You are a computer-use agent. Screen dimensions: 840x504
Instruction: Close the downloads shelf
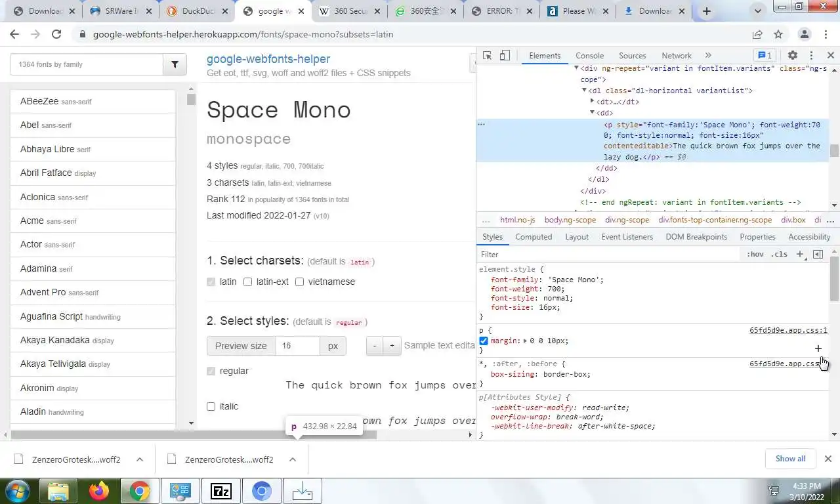tap(828, 459)
